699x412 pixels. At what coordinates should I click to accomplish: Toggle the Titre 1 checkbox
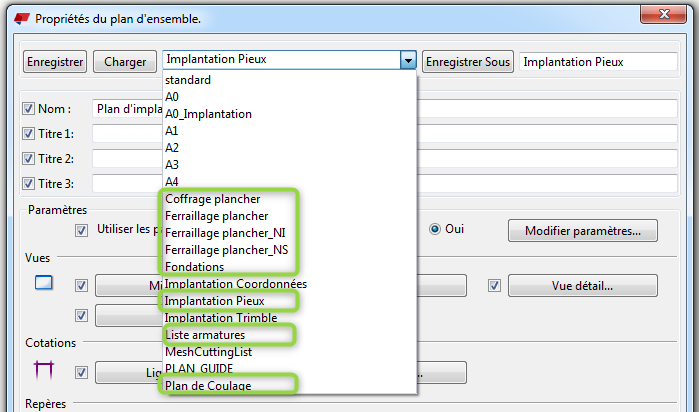tap(28, 133)
